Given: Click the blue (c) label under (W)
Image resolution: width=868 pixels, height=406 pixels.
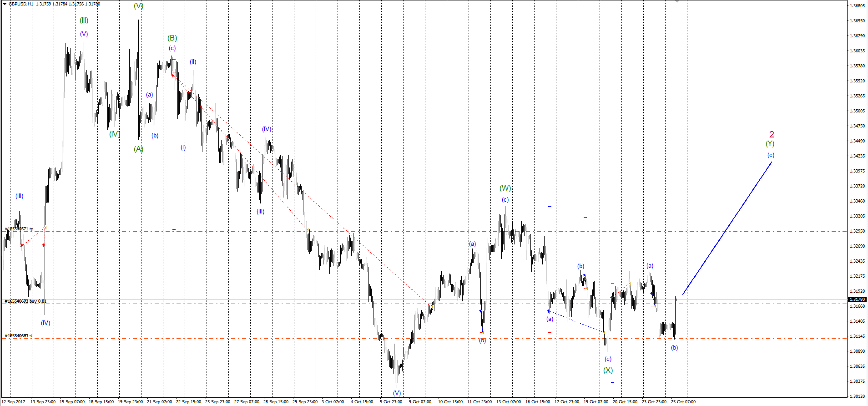Looking at the screenshot, I should tap(505, 200).
